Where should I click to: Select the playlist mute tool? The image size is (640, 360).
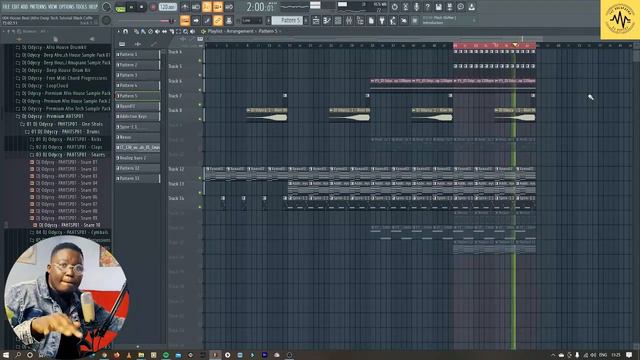(x=157, y=31)
